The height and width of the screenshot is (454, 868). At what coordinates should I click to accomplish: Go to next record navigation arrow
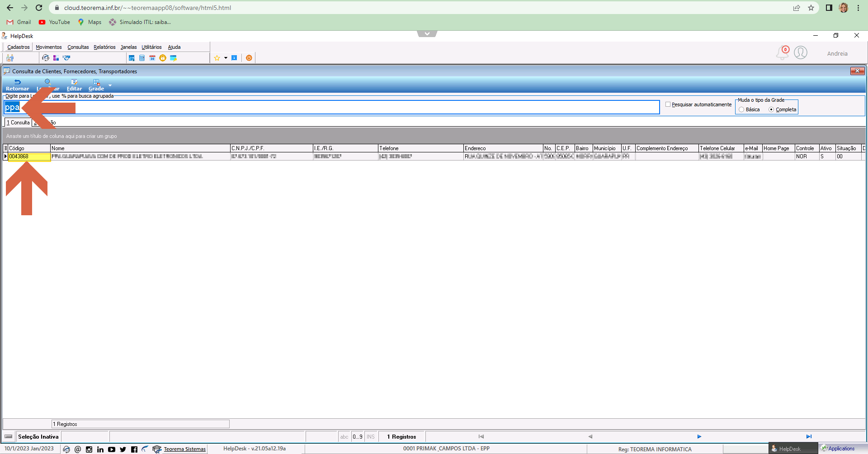pyautogui.click(x=699, y=436)
